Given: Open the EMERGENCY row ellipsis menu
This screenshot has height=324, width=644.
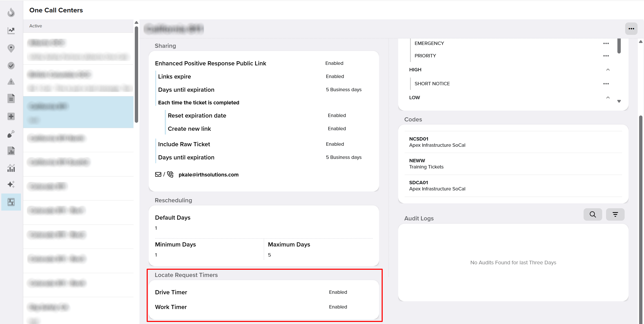Looking at the screenshot, I should pyautogui.click(x=606, y=43).
